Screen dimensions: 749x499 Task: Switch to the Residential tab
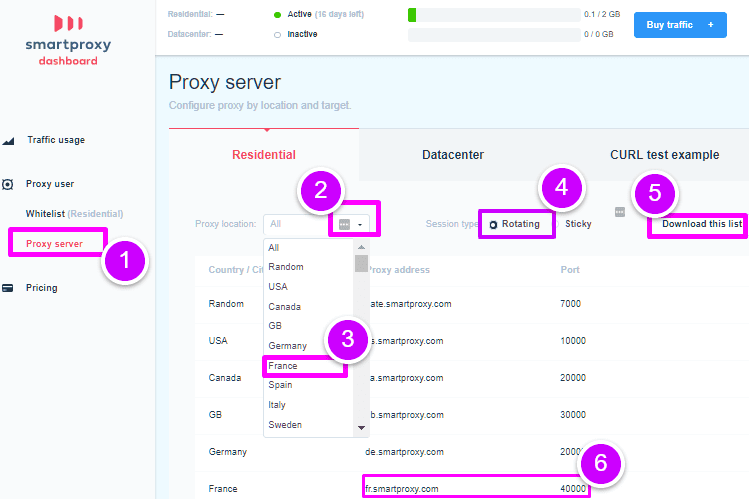click(264, 155)
